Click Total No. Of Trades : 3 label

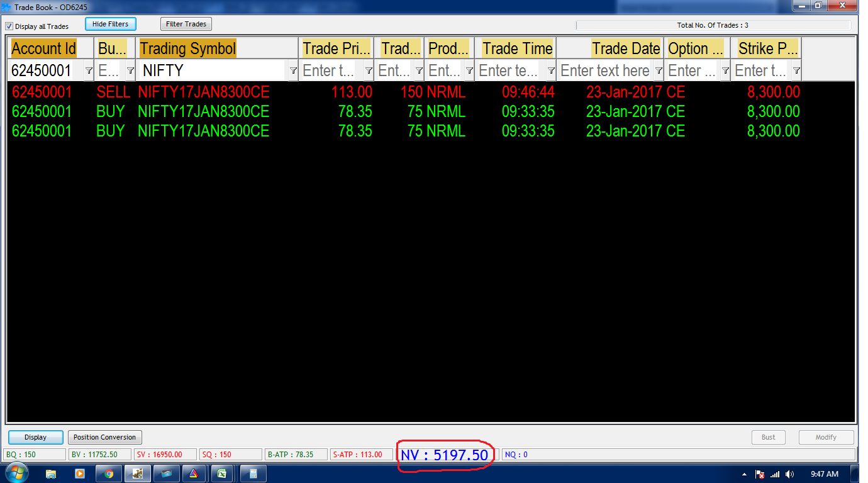pyautogui.click(x=713, y=25)
